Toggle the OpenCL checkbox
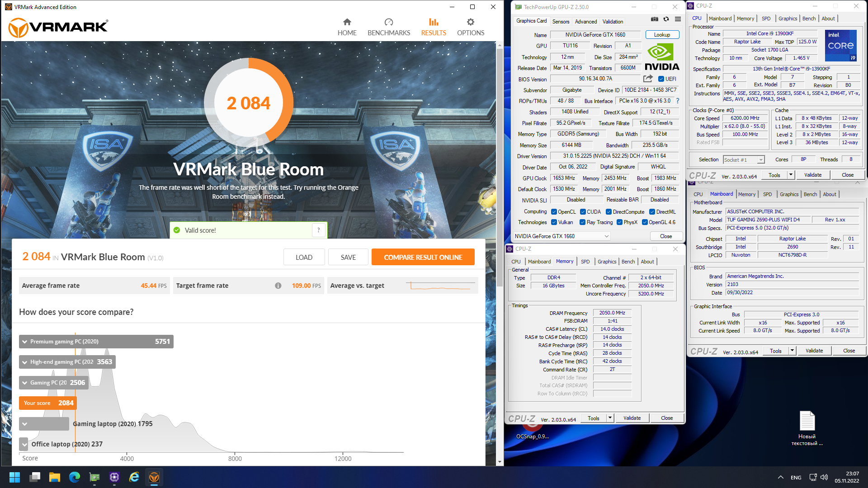Image resolution: width=868 pixels, height=488 pixels. (x=554, y=211)
